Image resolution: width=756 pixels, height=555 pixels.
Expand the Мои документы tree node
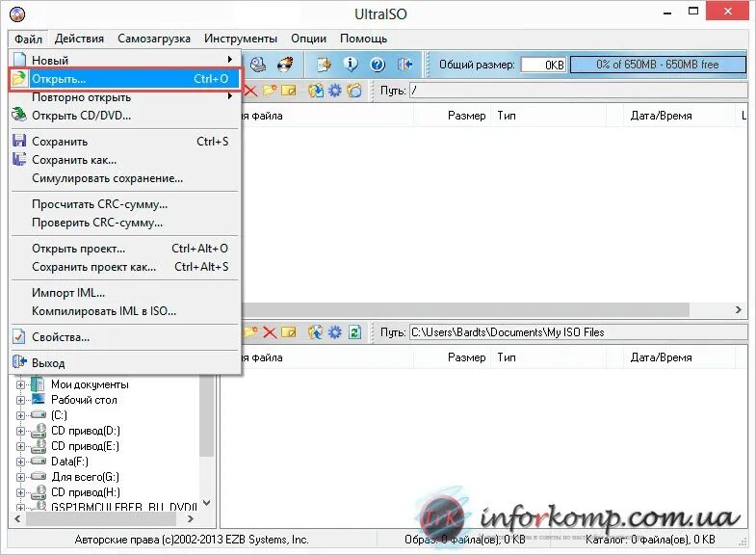click(20, 384)
